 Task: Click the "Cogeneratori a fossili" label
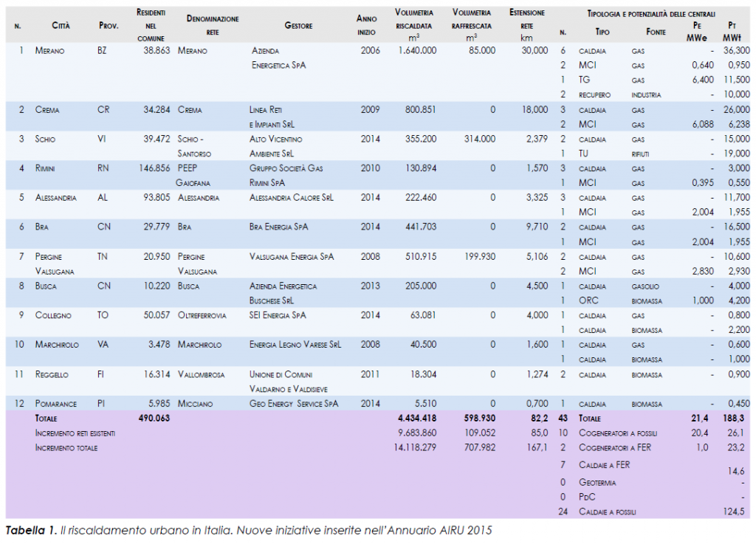pyautogui.click(x=618, y=433)
